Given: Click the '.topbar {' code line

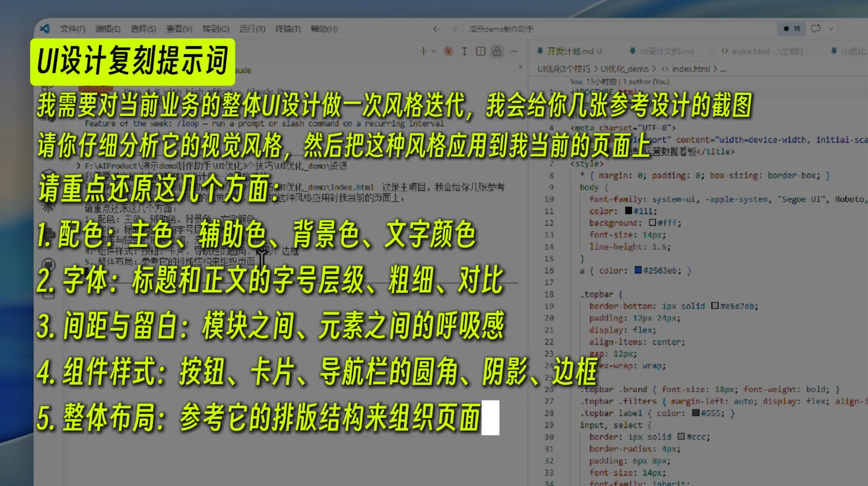Looking at the screenshot, I should (x=601, y=294).
